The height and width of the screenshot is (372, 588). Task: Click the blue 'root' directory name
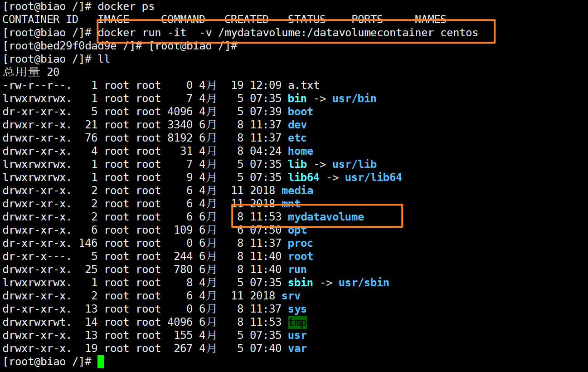(x=301, y=256)
